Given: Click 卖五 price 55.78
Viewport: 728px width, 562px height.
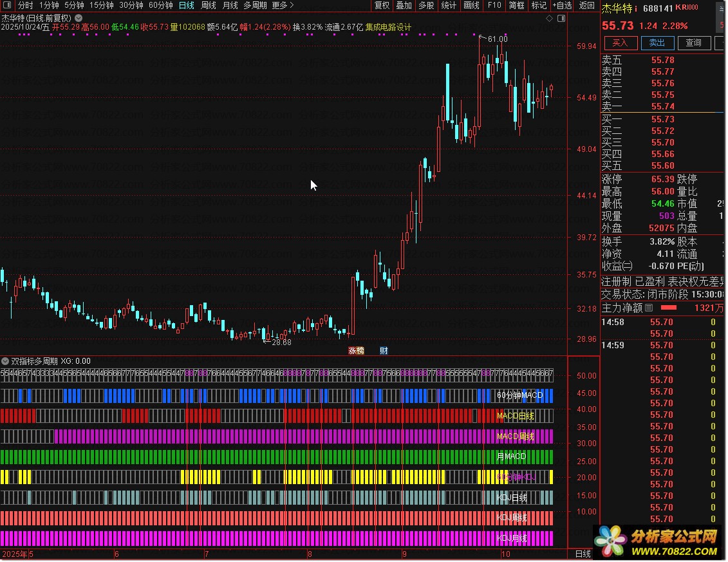Looking at the screenshot, I should [662, 60].
